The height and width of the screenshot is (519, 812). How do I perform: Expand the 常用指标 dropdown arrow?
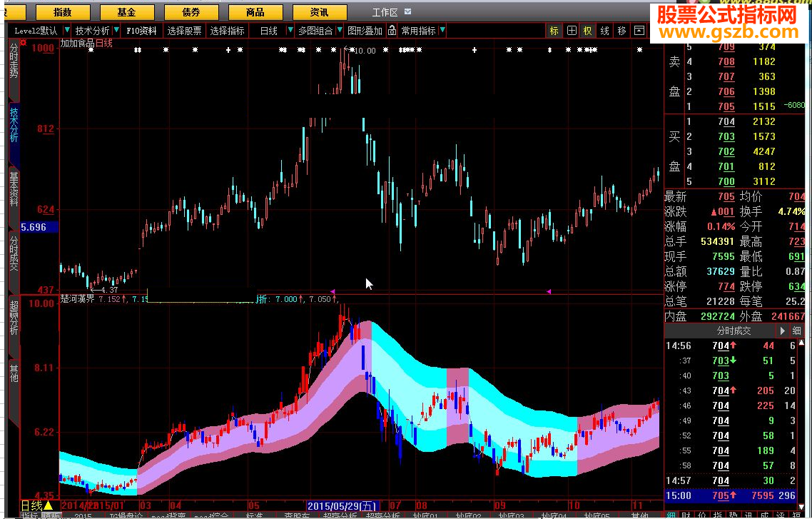click(442, 31)
